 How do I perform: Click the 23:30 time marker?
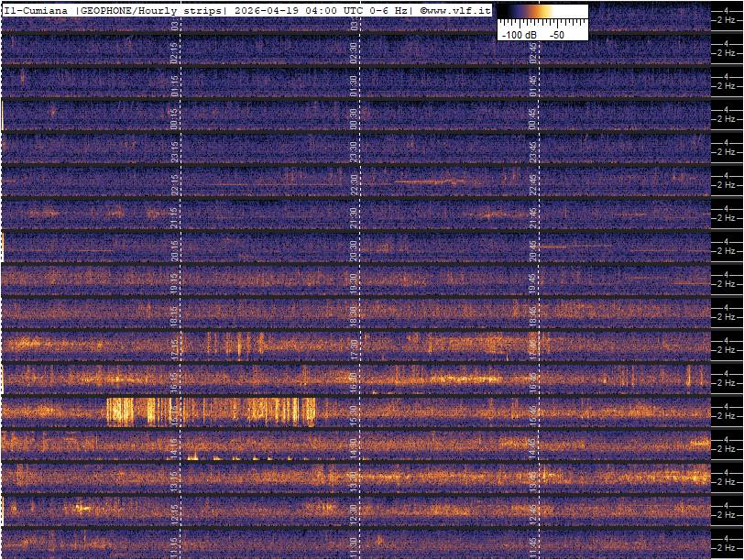pos(354,152)
